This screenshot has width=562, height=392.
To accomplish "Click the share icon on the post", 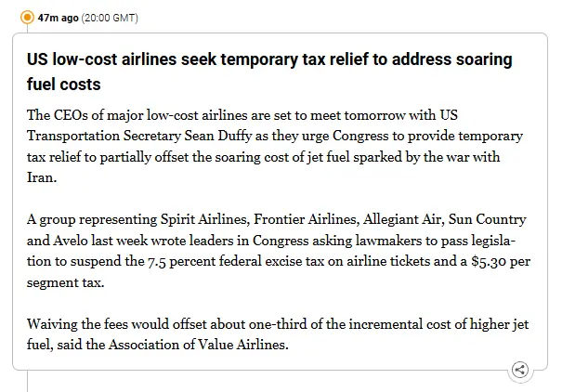I will pos(520,370).
